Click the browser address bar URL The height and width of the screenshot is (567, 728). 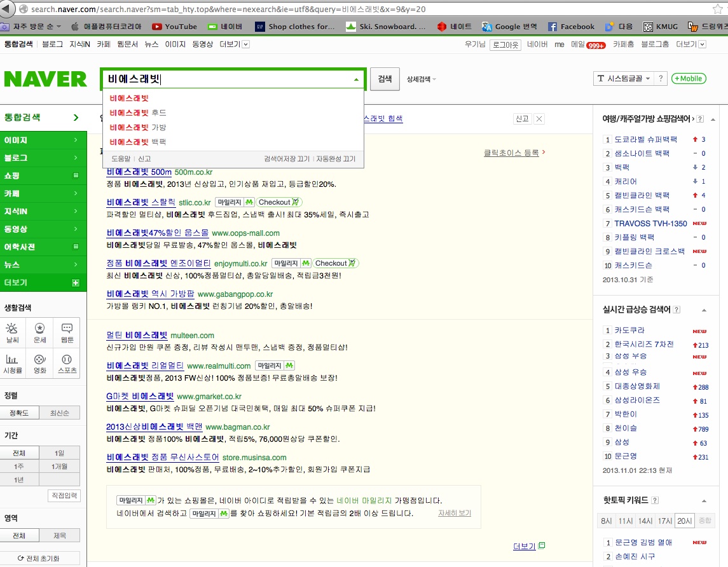pos(228,9)
